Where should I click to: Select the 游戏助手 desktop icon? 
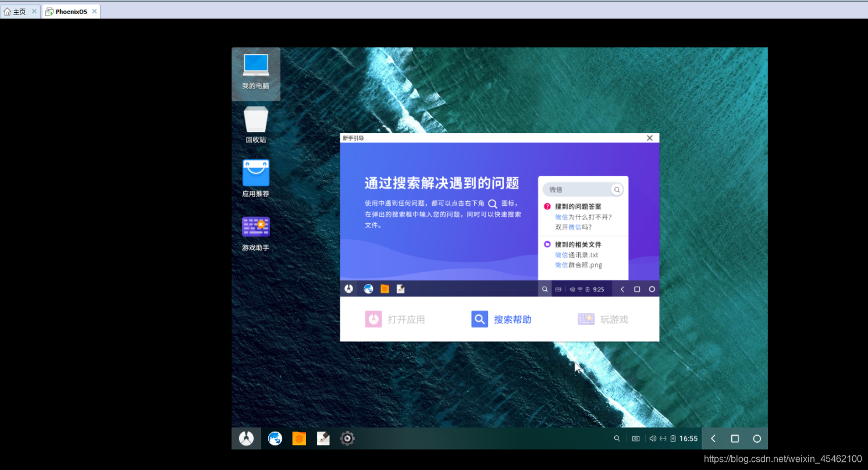(256, 233)
